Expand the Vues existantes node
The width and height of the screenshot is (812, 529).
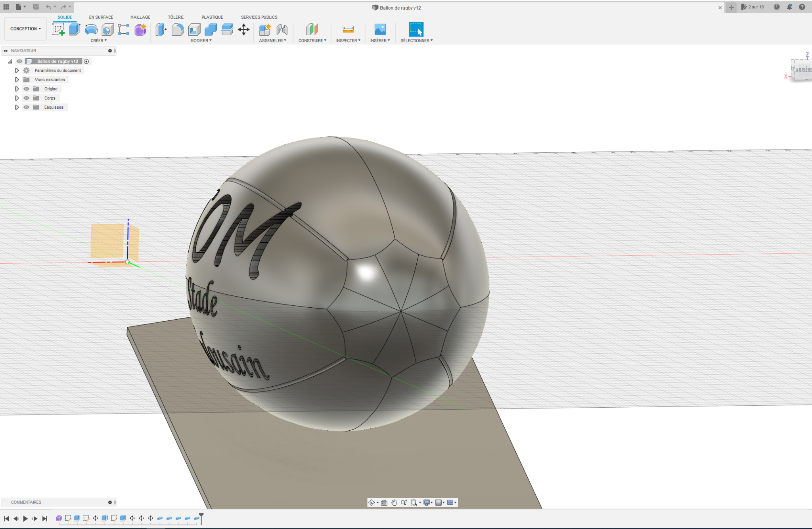click(17, 80)
